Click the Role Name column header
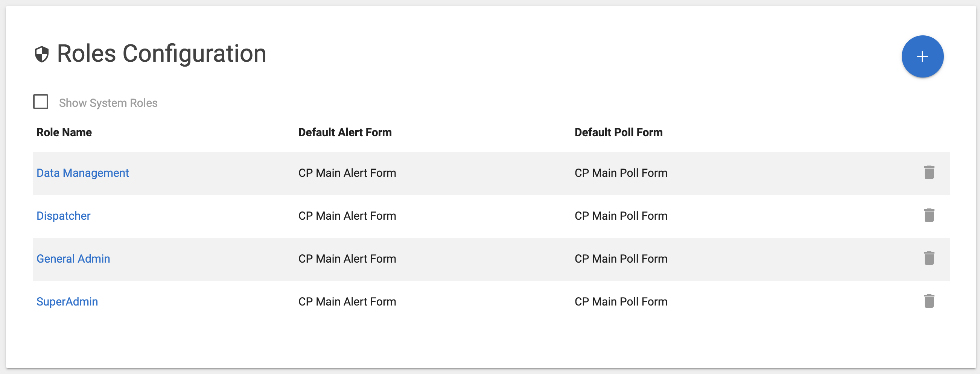The width and height of the screenshot is (980, 374). point(64,132)
